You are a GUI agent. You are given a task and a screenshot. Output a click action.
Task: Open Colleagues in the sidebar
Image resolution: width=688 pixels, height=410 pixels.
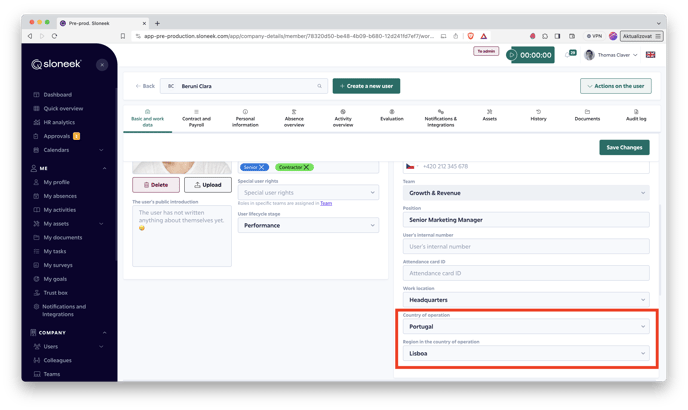[57, 360]
